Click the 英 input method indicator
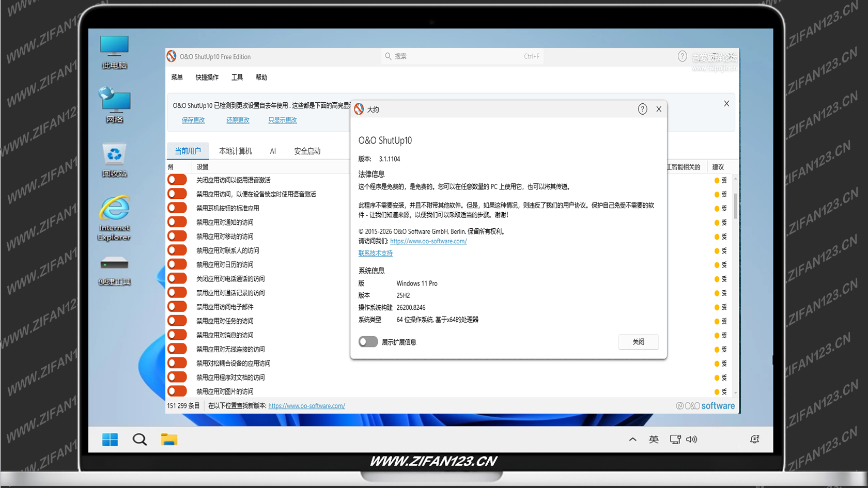The image size is (868, 488). (654, 439)
